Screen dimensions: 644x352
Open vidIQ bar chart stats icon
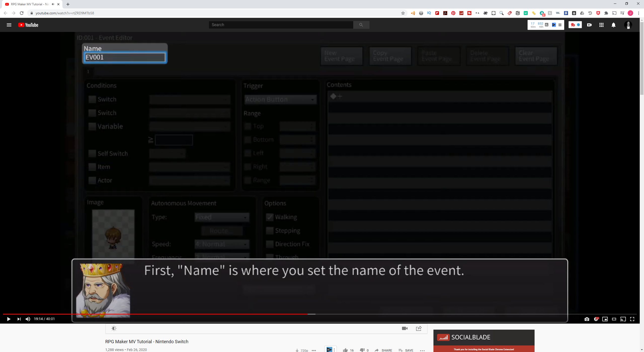547,25
